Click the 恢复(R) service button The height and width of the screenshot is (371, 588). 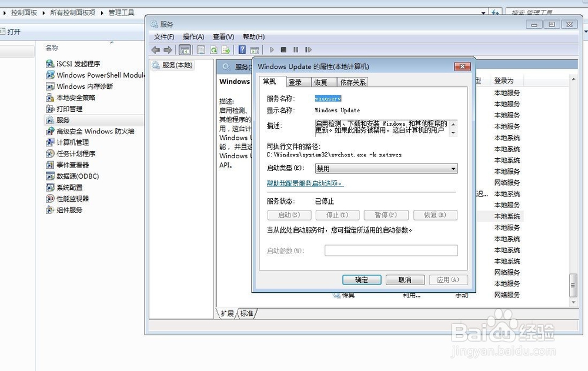(x=435, y=215)
